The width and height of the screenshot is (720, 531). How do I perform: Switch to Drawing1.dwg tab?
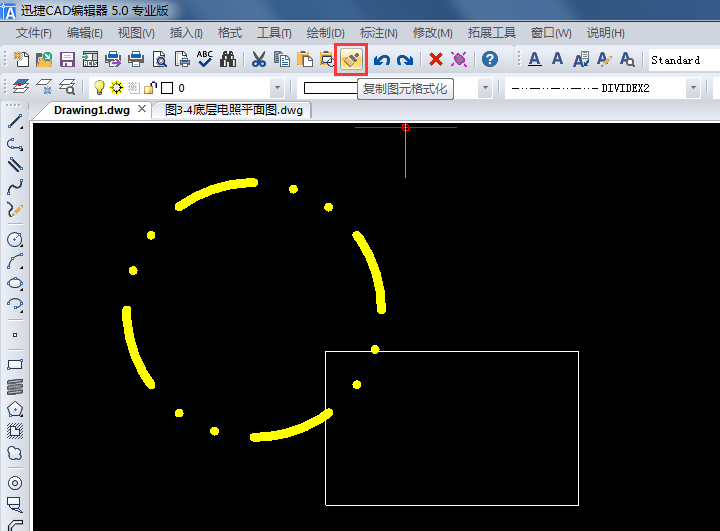tap(92, 110)
